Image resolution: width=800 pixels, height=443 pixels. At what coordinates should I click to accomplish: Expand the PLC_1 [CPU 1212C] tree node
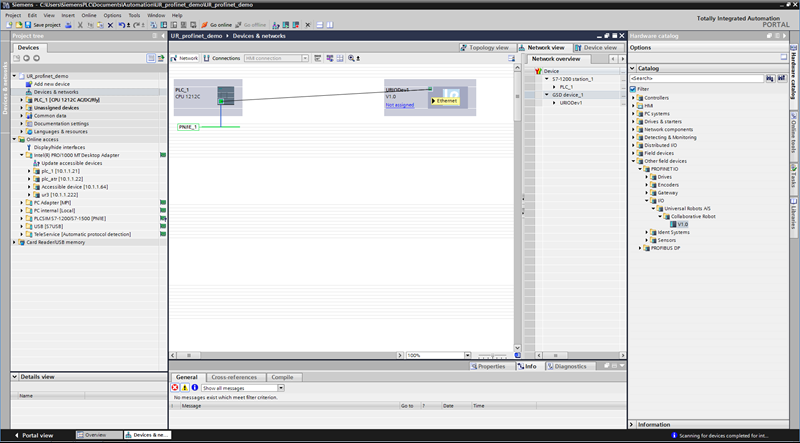(x=22, y=100)
